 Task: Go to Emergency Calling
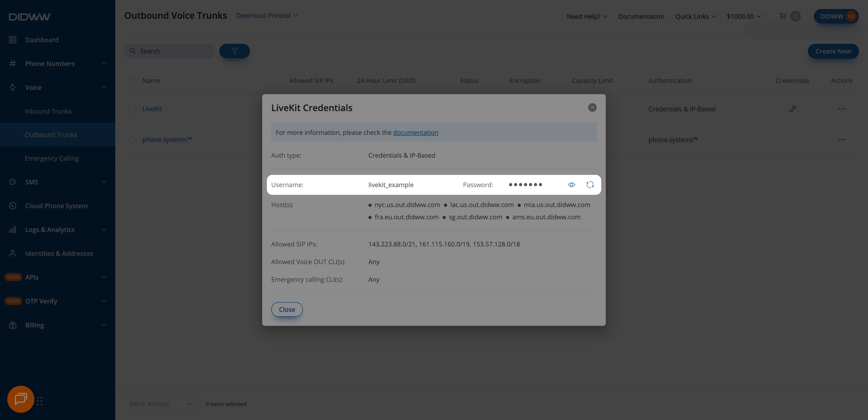52,158
